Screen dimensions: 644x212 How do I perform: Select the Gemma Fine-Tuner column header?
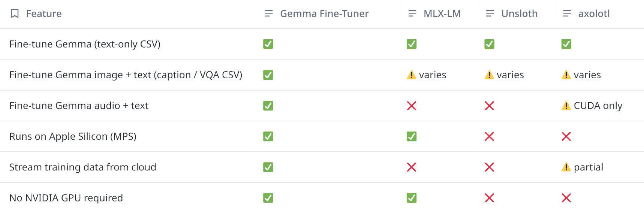click(x=324, y=13)
